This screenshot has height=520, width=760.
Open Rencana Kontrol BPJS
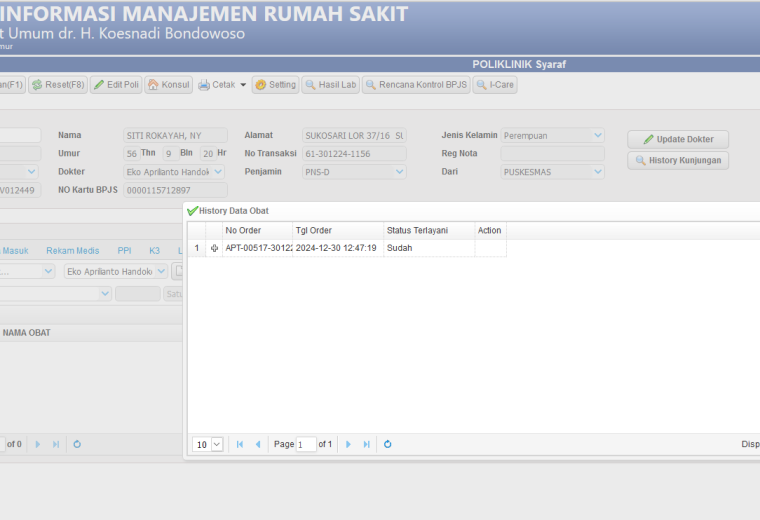click(x=416, y=85)
